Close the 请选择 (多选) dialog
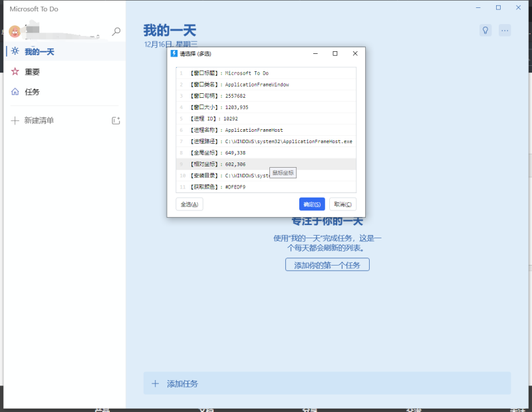532x412 pixels. tap(355, 53)
